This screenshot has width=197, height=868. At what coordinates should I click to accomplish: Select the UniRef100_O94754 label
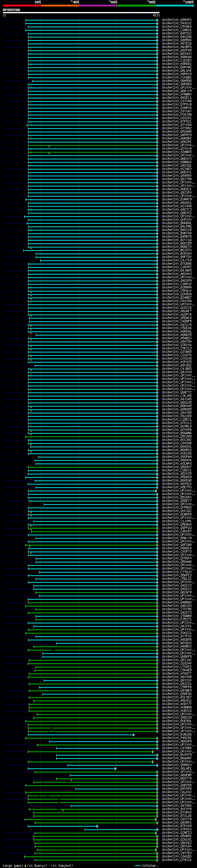click(176, 342)
